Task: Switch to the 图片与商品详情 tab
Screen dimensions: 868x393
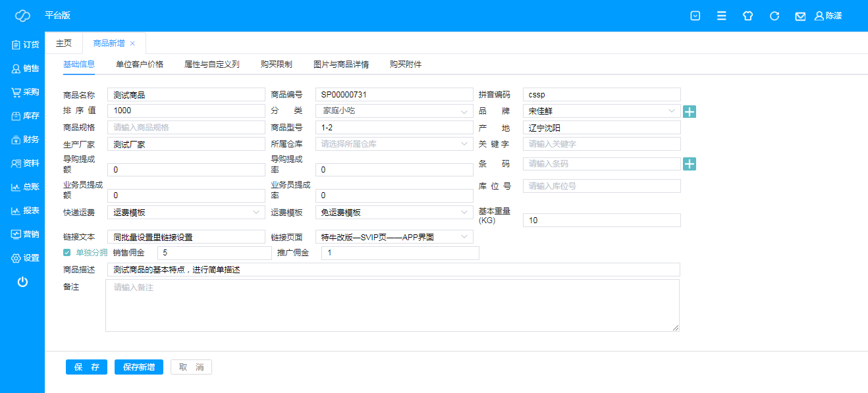Action: click(340, 65)
